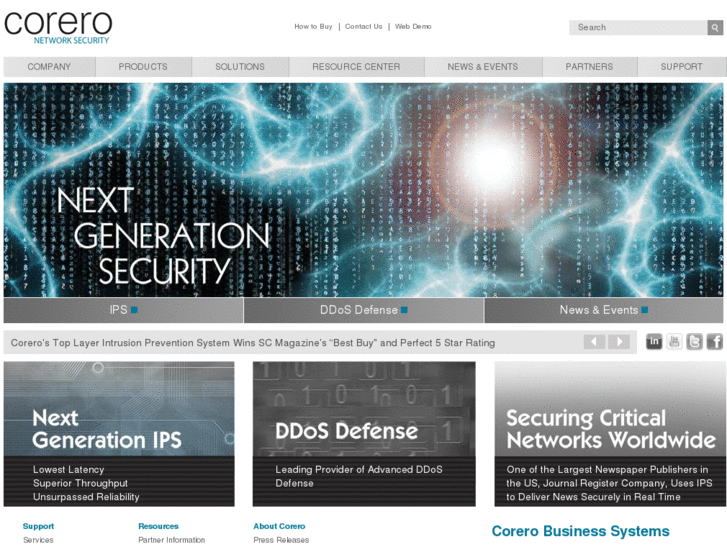Open the RESOURCE CENTER menu
The width and height of the screenshot is (727, 545).
(357, 67)
